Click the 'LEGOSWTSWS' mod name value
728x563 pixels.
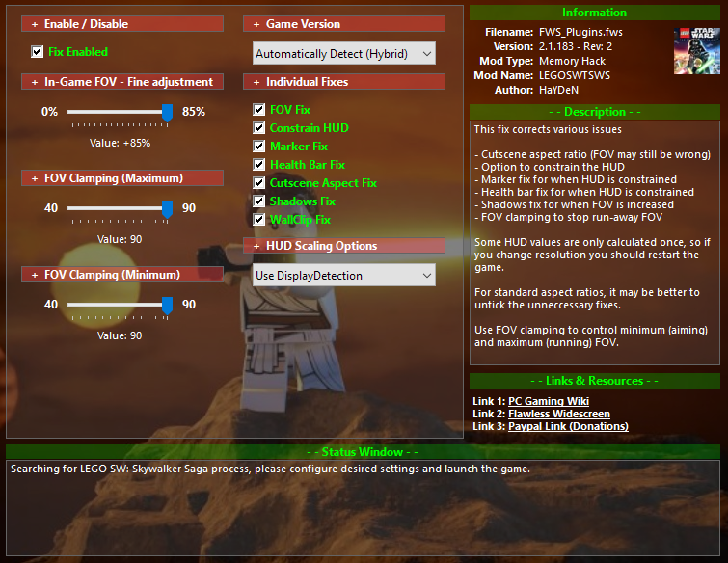click(575, 75)
